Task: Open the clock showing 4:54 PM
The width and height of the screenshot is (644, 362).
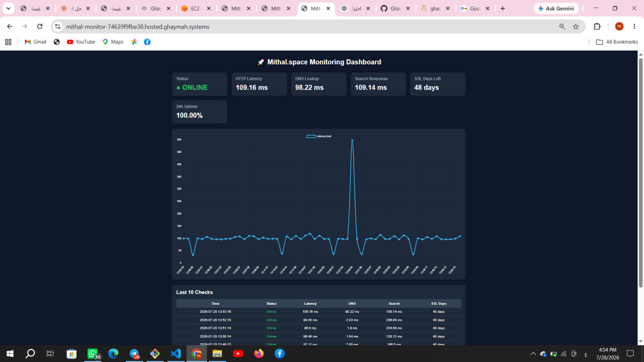Action: [x=607, y=353]
